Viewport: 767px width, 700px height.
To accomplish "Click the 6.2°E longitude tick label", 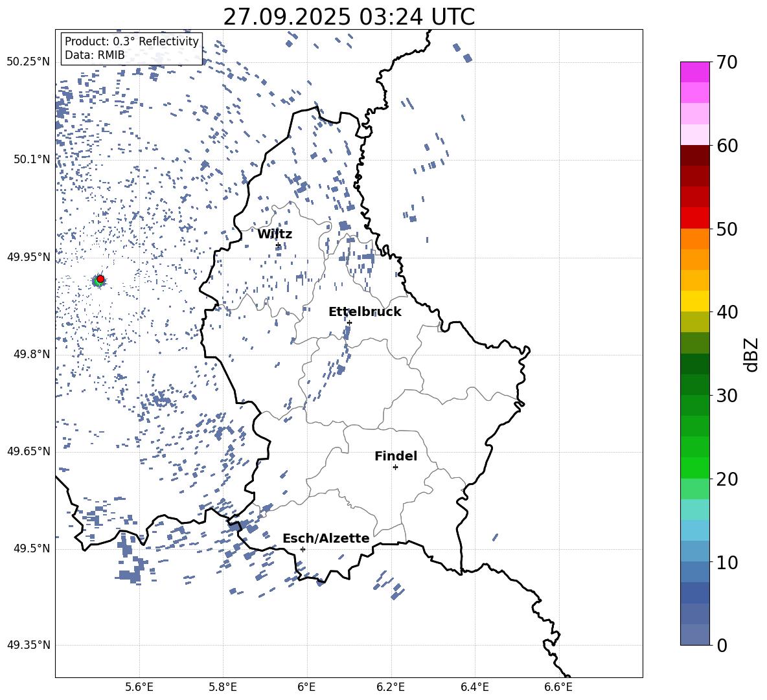I will [391, 688].
